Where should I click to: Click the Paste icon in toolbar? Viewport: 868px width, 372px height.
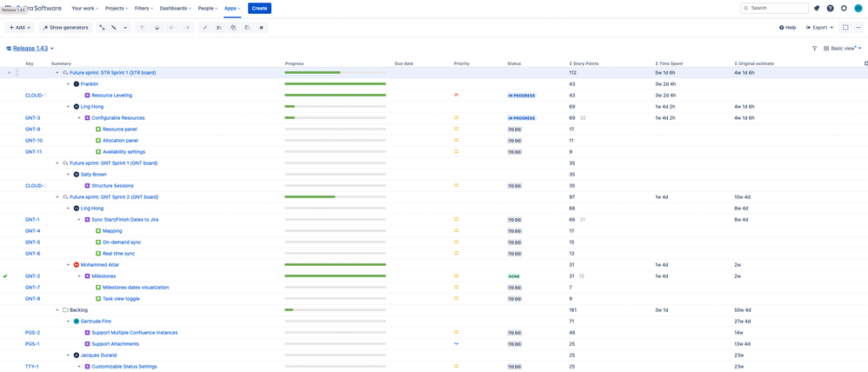point(247,27)
